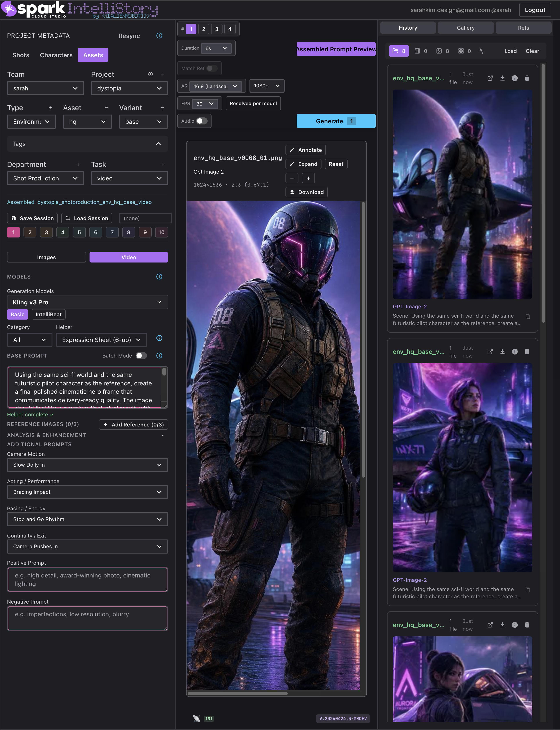Image resolution: width=560 pixels, height=730 pixels.
Task: Log out with the Logout button
Action: 535,10
